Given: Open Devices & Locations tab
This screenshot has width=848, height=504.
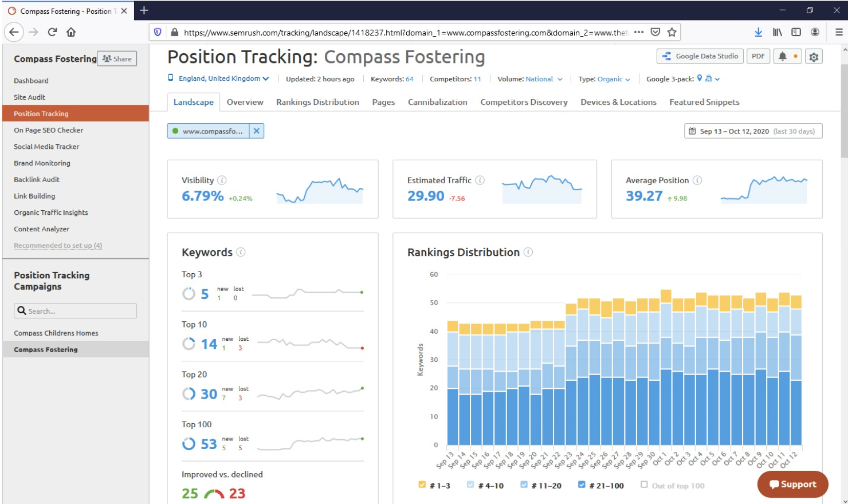Looking at the screenshot, I should tap(618, 102).
